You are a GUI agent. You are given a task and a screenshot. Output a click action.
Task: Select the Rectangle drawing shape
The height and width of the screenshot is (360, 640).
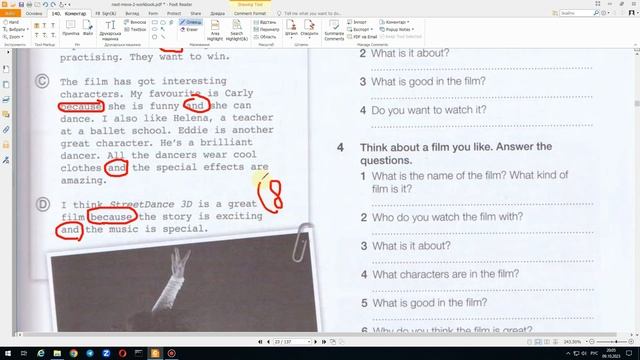(155, 22)
